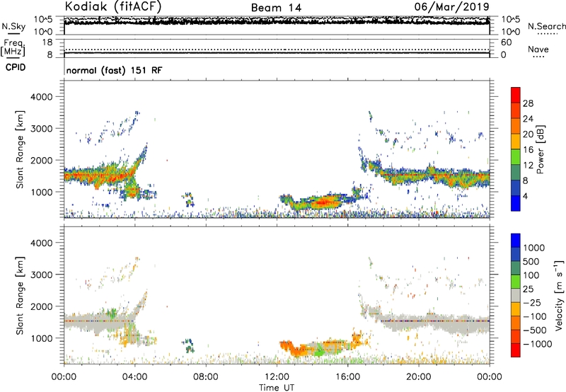Viewport: 566px width, 392px height.
Task: Click the 'Slant Range [km]' label on velocity panel
Action: point(20,296)
